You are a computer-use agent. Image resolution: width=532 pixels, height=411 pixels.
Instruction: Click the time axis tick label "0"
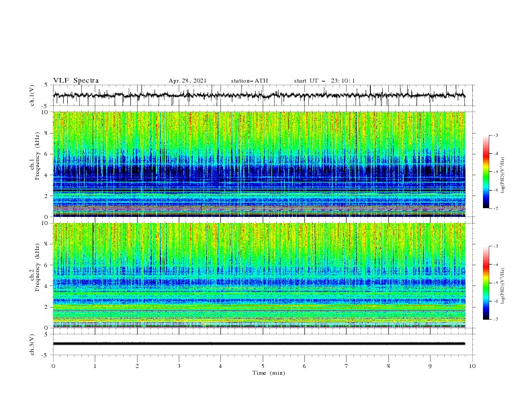pyautogui.click(x=53, y=366)
